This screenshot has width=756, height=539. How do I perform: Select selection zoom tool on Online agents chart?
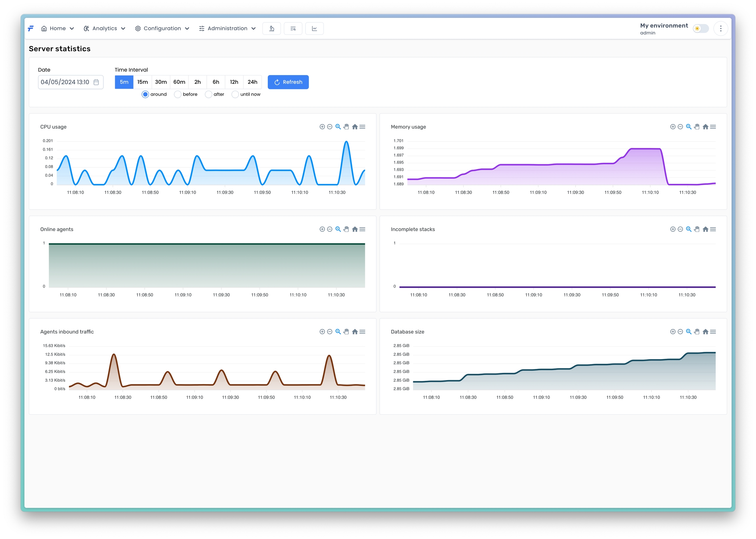coord(338,229)
